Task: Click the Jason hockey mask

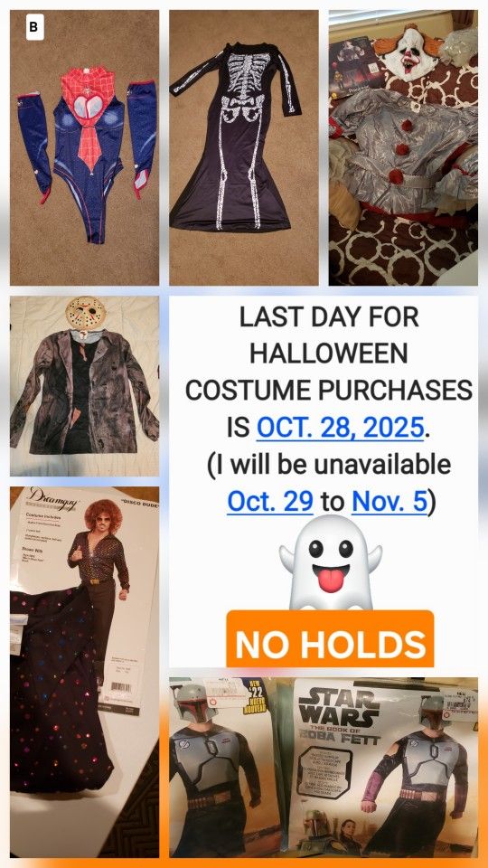Action: [85, 316]
